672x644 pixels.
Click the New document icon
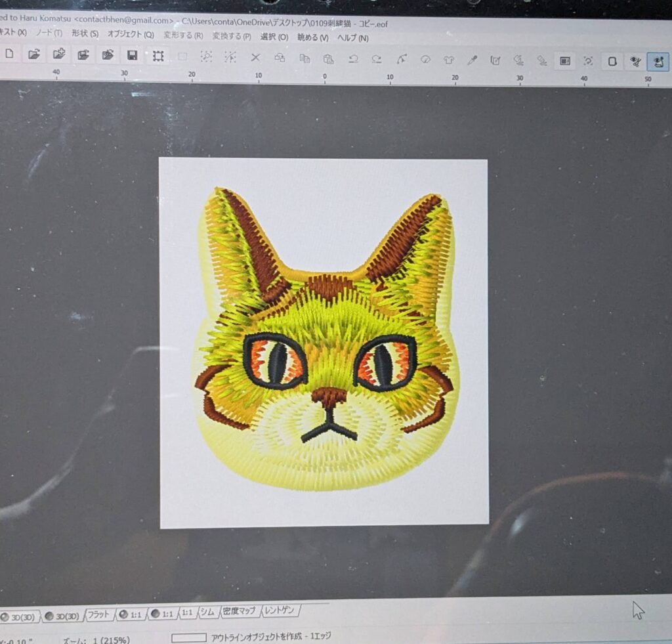point(9,55)
